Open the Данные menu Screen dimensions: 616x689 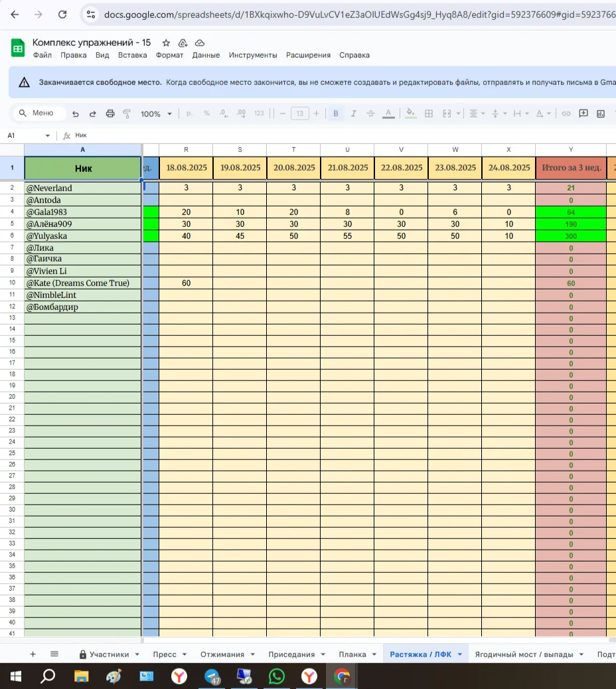tap(206, 55)
